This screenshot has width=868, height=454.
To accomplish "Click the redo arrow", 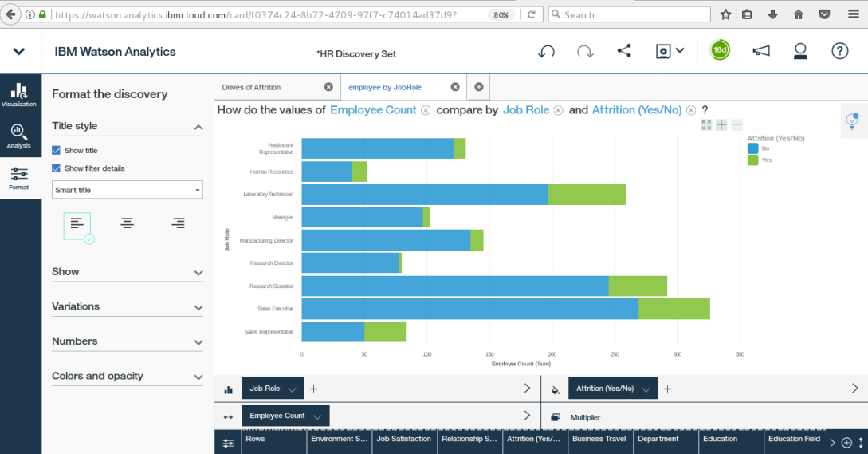I will click(x=585, y=52).
